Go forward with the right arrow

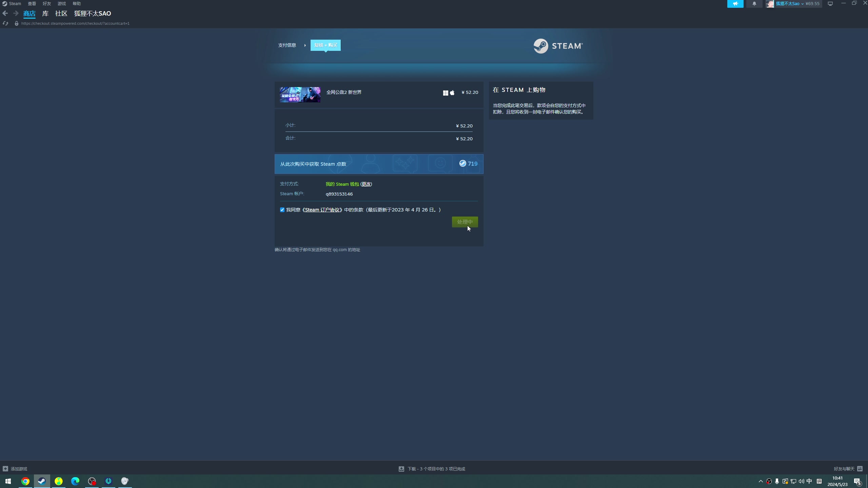(16, 14)
